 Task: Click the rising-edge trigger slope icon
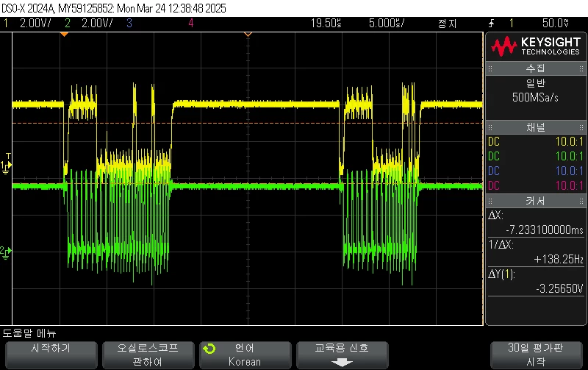(x=491, y=24)
